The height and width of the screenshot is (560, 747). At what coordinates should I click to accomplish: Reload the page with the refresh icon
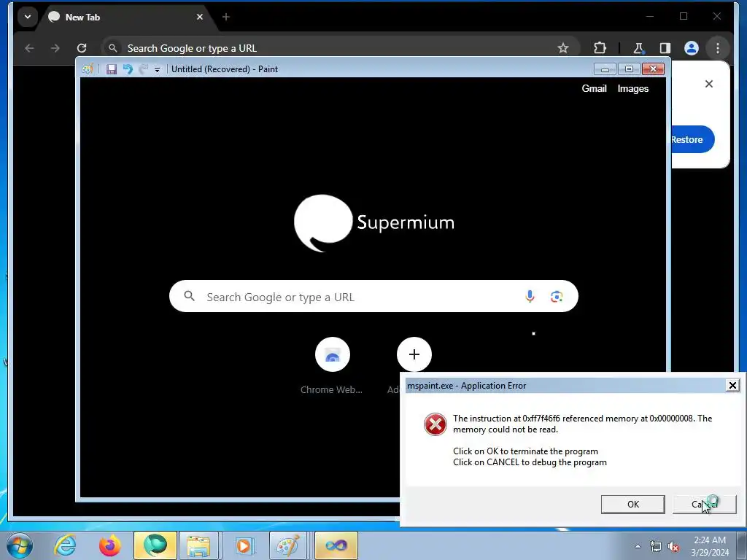pyautogui.click(x=82, y=48)
